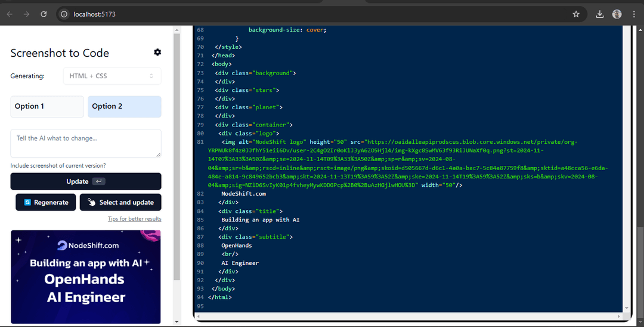The width and height of the screenshot is (644, 327).
Task: Click the NodeShift preview thumbnail
Action: (86, 277)
